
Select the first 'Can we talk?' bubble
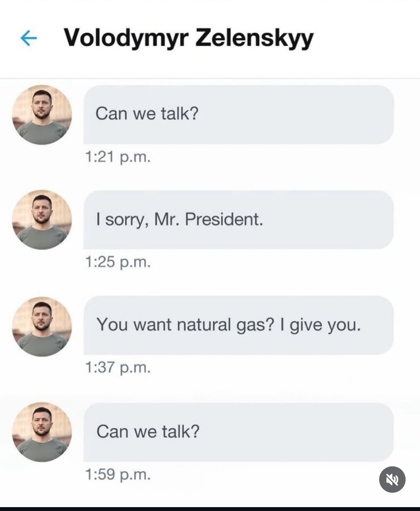pyautogui.click(x=239, y=115)
